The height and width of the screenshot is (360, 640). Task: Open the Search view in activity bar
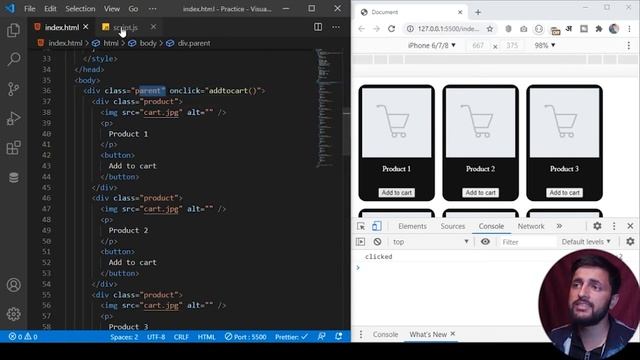(13, 60)
